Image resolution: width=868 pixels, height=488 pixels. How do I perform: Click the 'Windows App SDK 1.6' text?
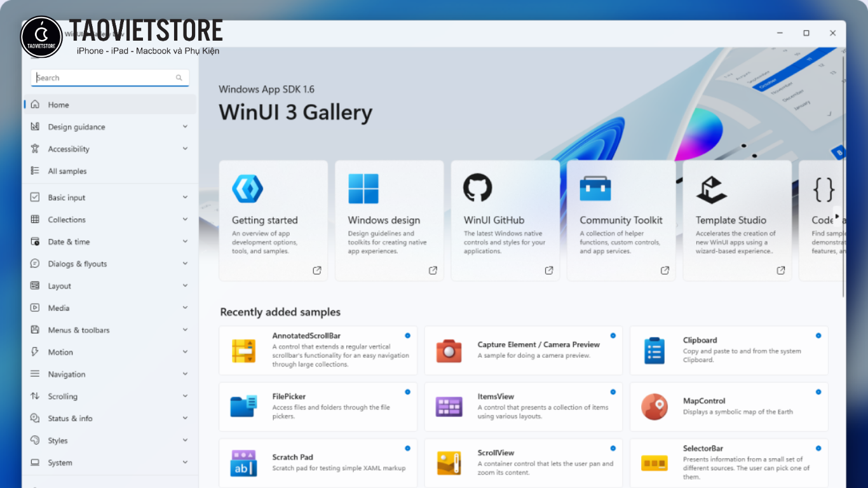(266, 89)
